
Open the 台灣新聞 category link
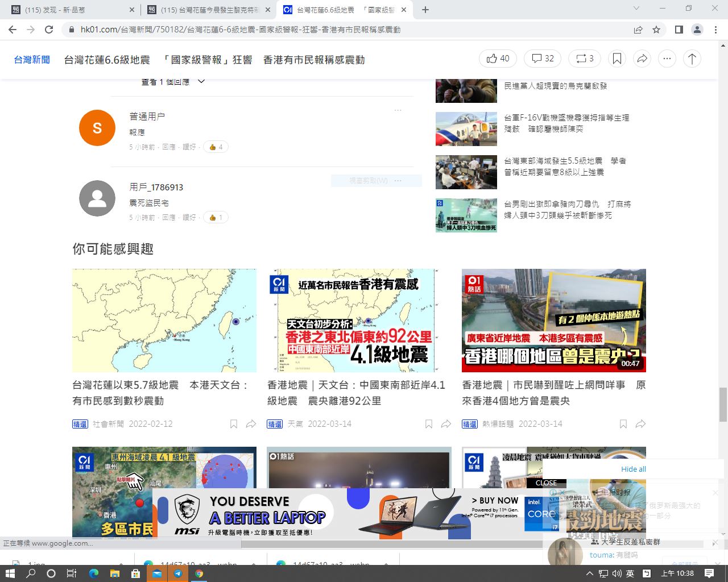pos(32,60)
